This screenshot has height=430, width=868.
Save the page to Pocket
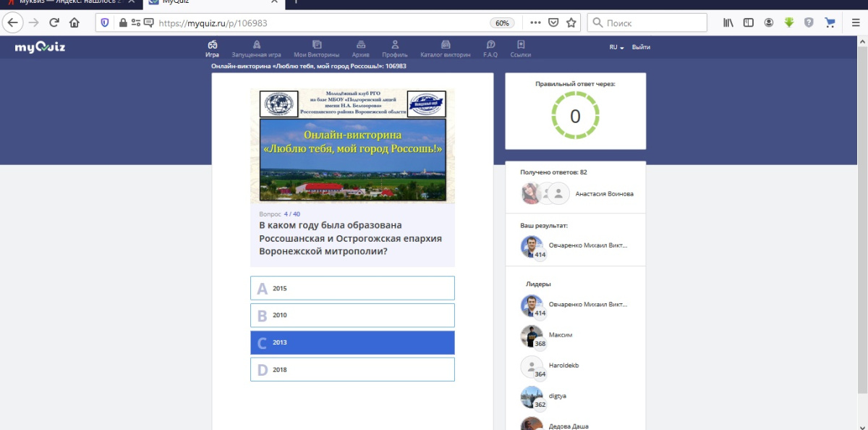(553, 22)
